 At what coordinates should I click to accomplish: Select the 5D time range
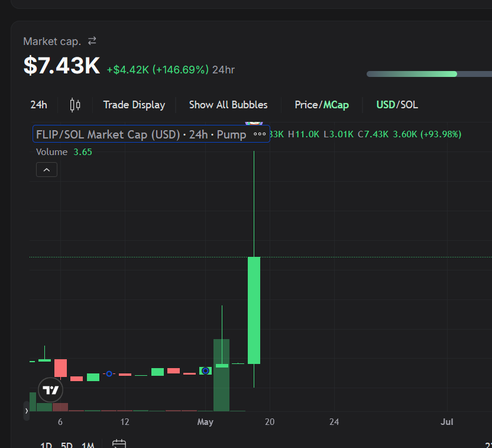(66, 445)
